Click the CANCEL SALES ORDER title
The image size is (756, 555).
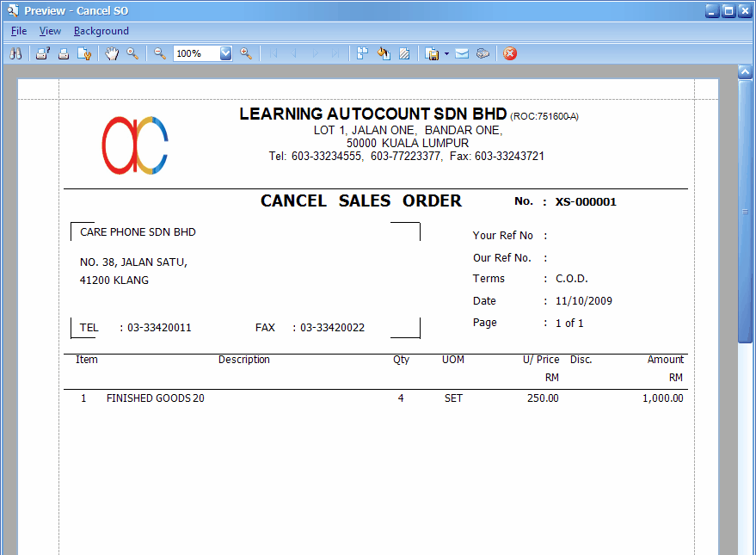click(x=361, y=200)
